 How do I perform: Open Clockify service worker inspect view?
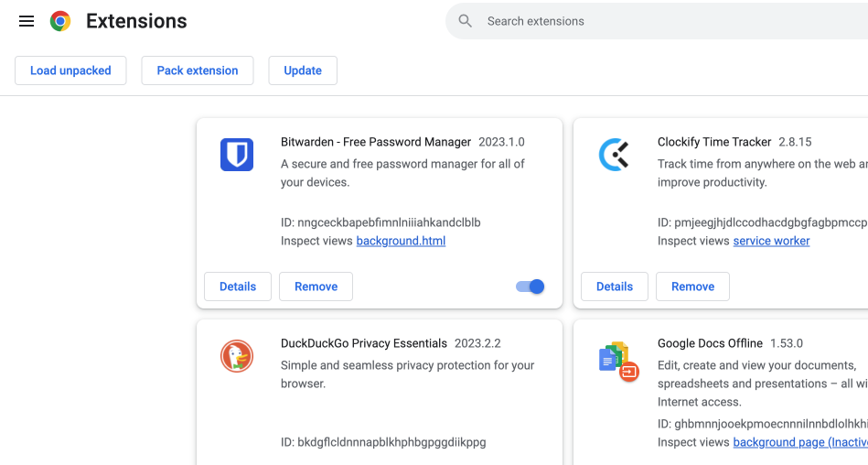click(772, 241)
